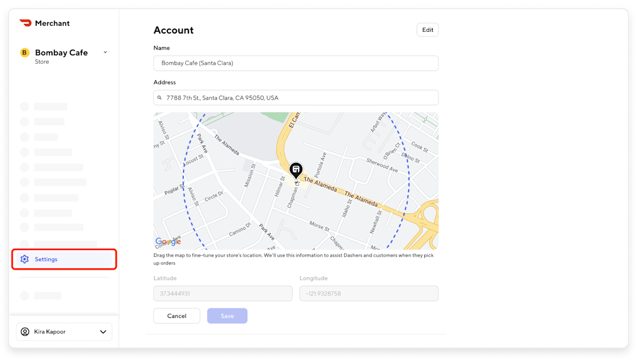Select Settings in the sidebar menu

64,259
